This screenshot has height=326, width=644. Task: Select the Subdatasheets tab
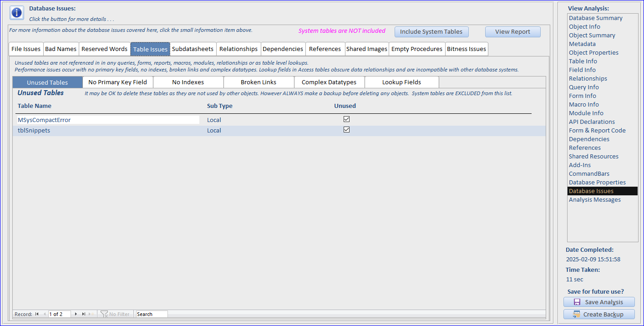pos(193,49)
